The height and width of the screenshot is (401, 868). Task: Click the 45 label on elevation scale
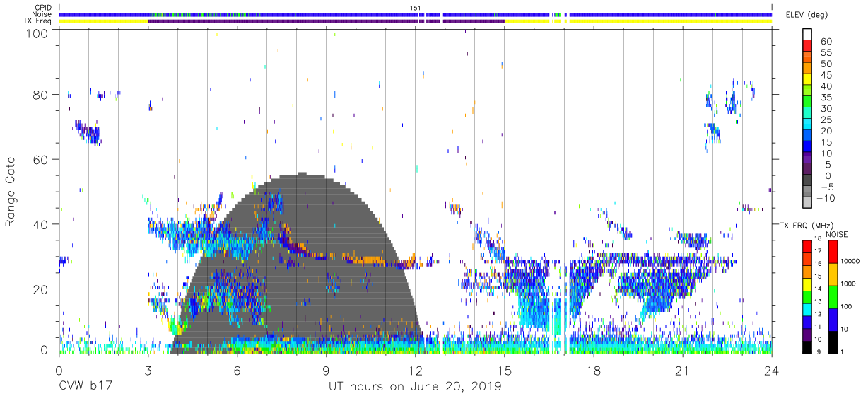(x=825, y=74)
